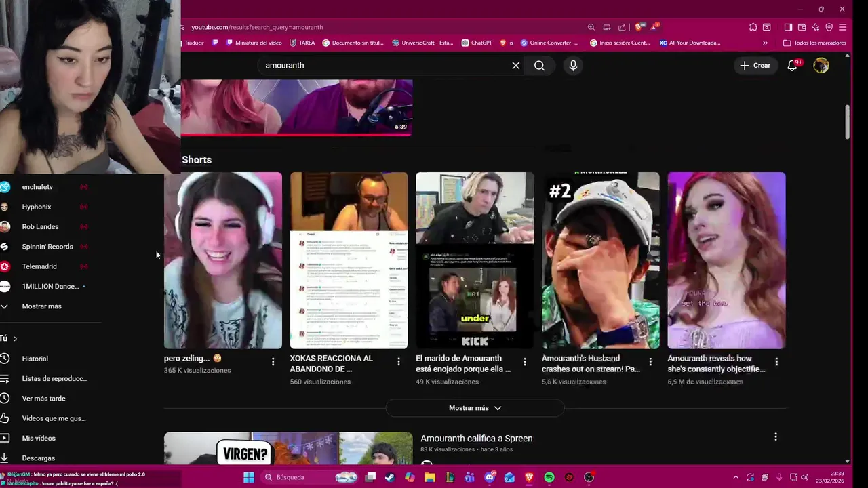Open options for 'Amouranth califica a Spreen'
The width and height of the screenshot is (868, 488).
(x=776, y=437)
